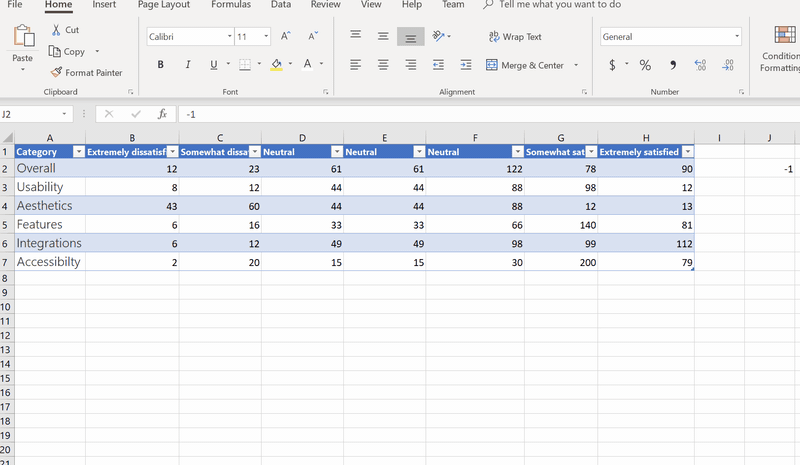Open the Extremely satisfied column filter
The height and width of the screenshot is (465, 800).
688,152
